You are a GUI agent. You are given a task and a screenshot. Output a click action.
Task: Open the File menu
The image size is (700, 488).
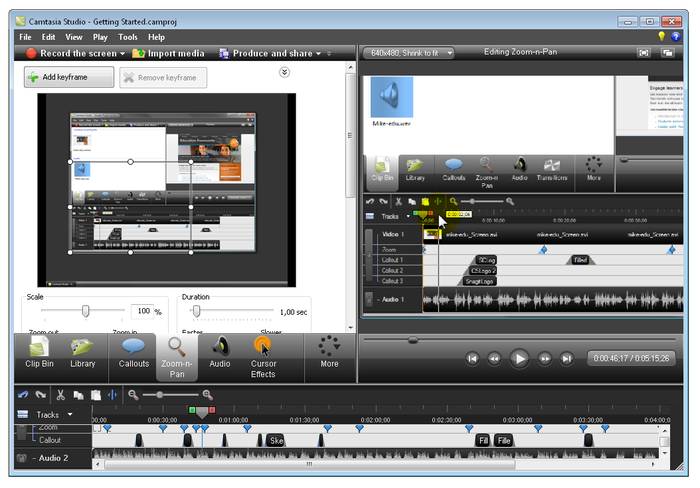[25, 37]
